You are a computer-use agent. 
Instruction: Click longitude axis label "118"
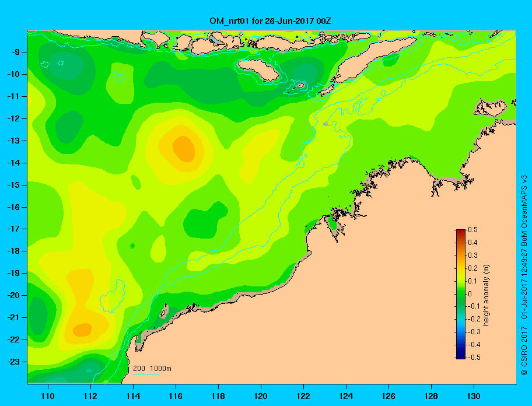pyautogui.click(x=218, y=396)
